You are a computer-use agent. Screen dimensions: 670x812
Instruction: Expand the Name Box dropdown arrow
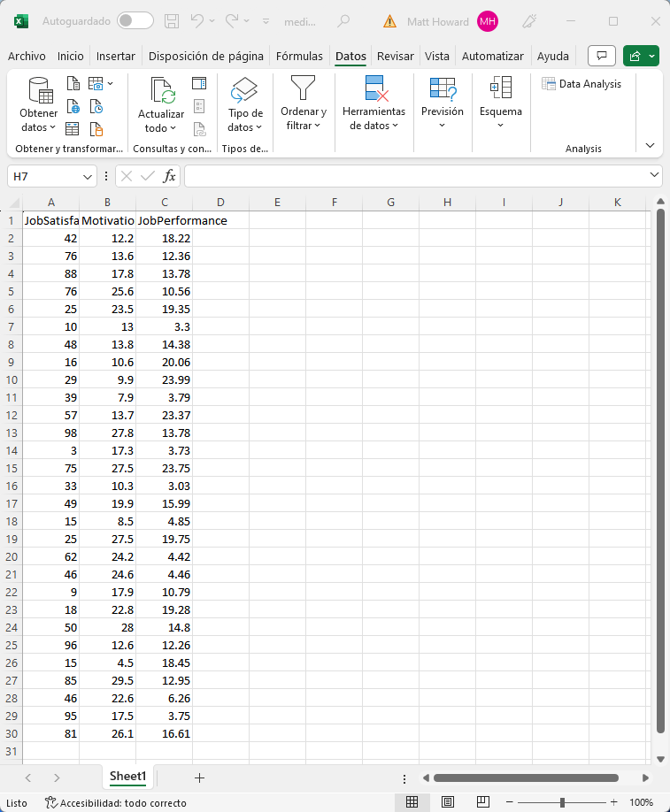coord(88,177)
